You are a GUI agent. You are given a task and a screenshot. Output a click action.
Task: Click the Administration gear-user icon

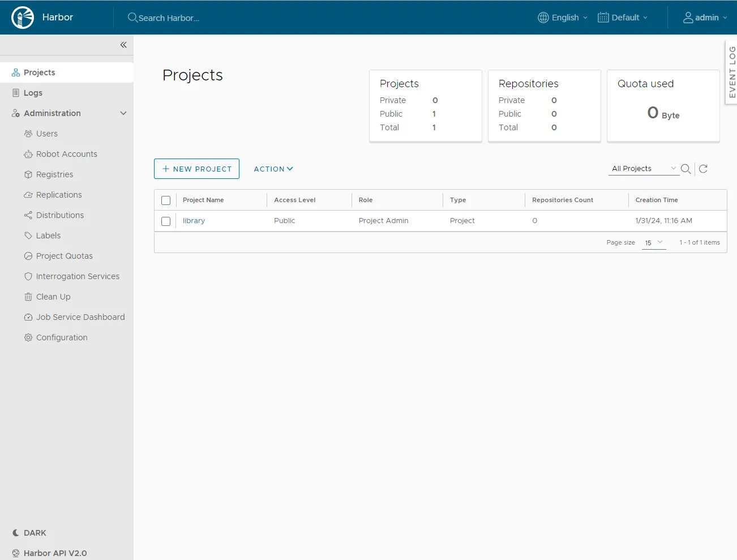[16, 113]
